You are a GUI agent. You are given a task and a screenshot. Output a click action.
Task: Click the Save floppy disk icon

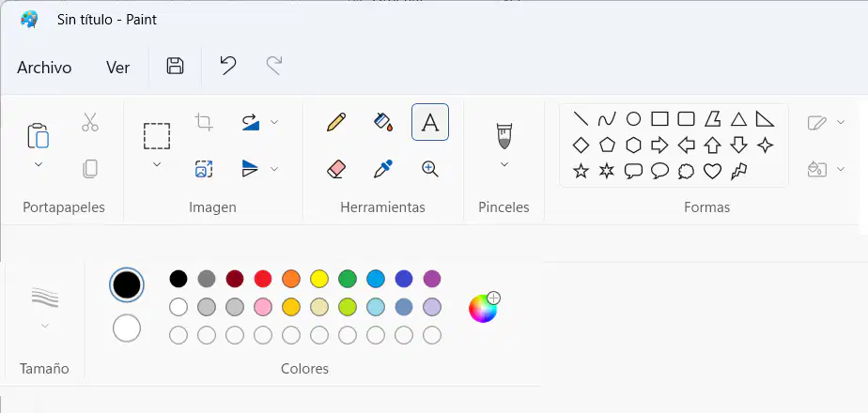pyautogui.click(x=175, y=66)
